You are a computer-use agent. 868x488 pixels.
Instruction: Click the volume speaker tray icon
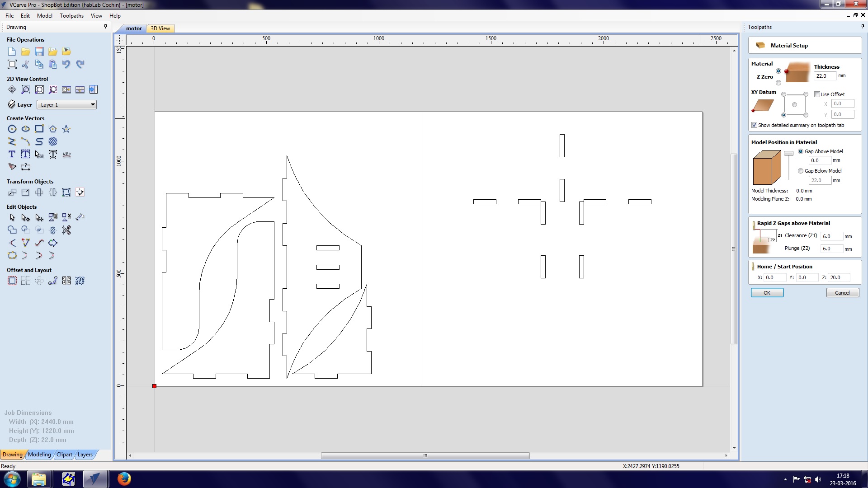[x=818, y=479]
